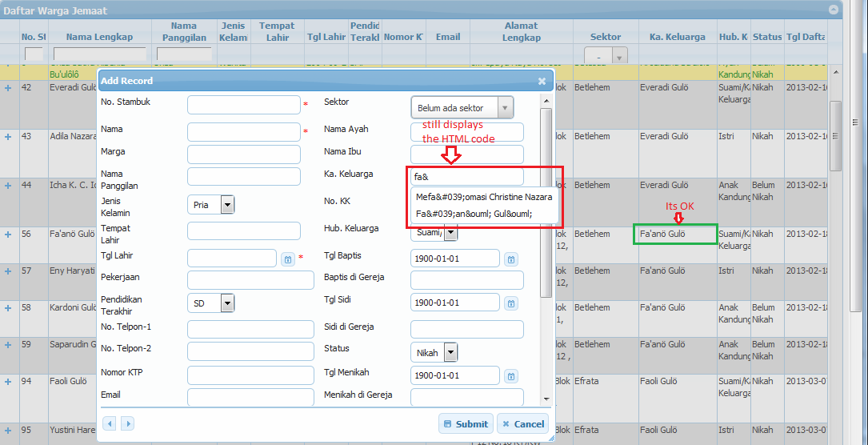Collapse the Daftar Warga Jemaat panel

(x=834, y=10)
